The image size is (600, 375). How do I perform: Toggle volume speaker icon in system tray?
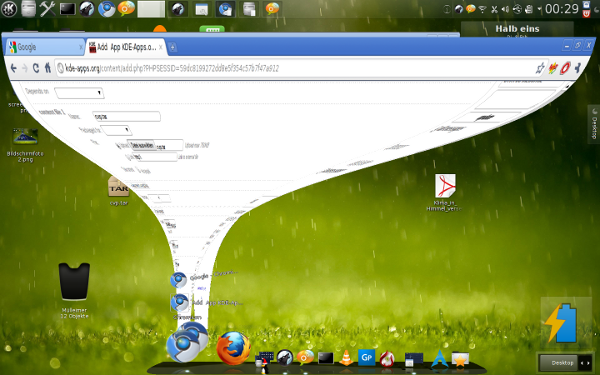(505, 9)
